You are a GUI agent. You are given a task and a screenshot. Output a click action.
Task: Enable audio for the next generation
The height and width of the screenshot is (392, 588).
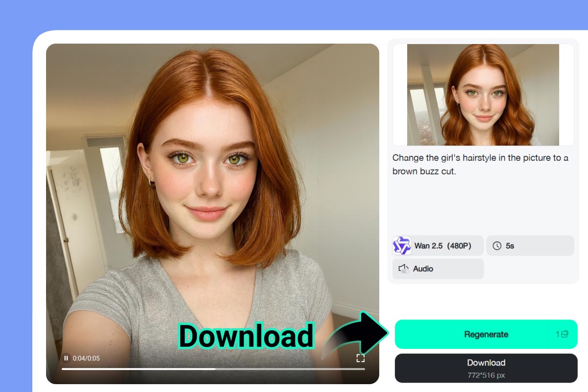438,269
